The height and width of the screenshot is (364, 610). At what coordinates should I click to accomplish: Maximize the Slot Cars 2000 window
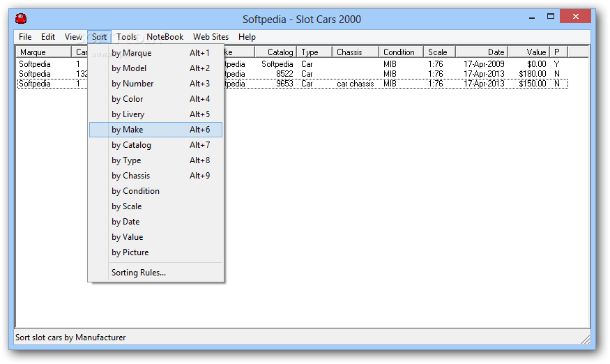pos(551,16)
